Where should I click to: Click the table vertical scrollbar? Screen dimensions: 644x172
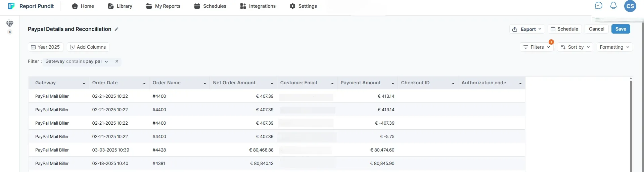click(631, 126)
